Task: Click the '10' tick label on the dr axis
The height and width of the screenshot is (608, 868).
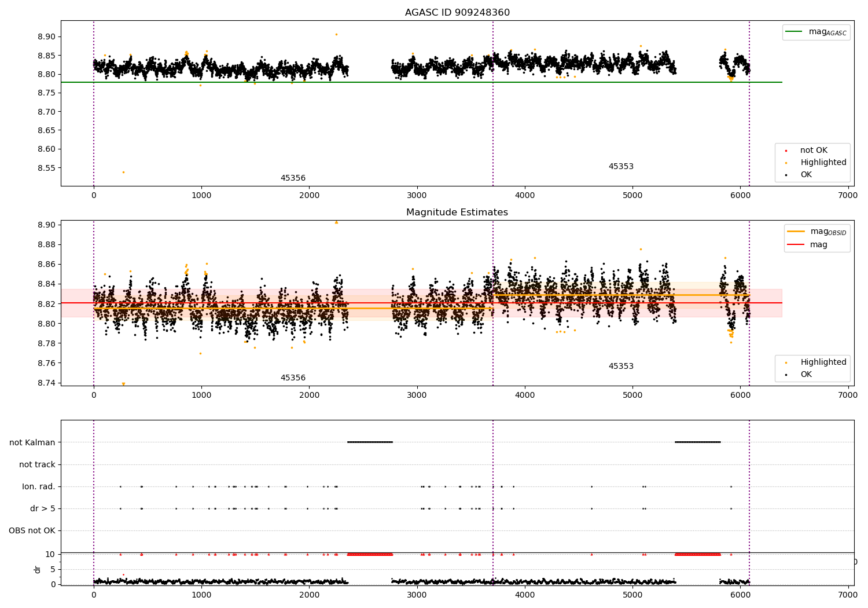Action: [x=50, y=554]
